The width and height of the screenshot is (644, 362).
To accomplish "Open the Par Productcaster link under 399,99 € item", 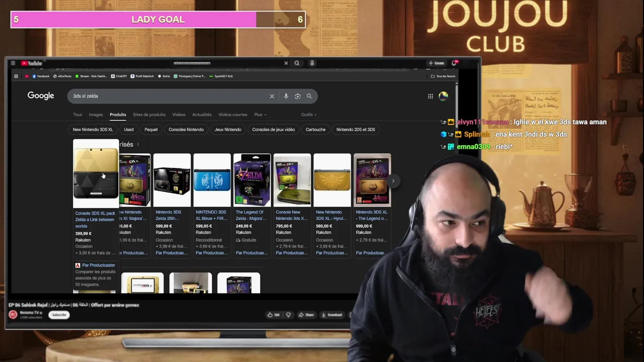I will [99, 265].
